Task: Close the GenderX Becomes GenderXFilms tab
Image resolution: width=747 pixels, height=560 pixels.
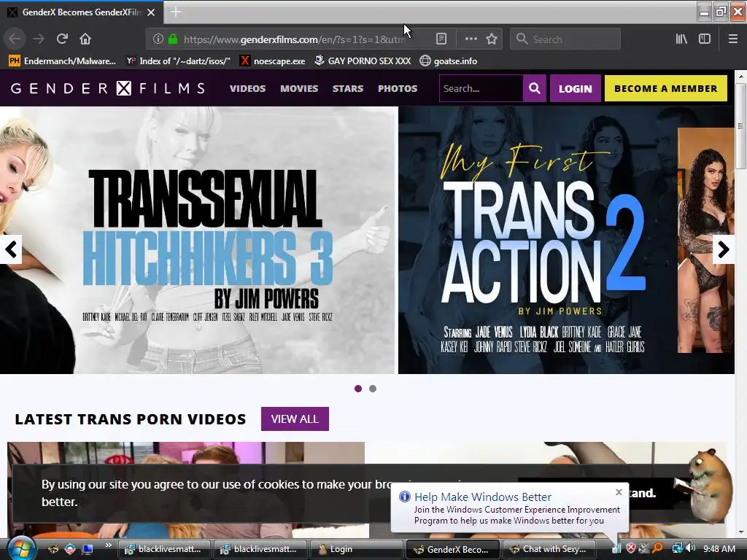Action: pyautogui.click(x=151, y=12)
